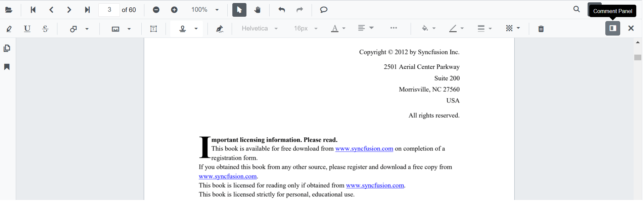Image resolution: width=644 pixels, height=206 pixels.
Task: Click the www.syncfusion.com link after 'obtained from'
Action: click(375, 186)
